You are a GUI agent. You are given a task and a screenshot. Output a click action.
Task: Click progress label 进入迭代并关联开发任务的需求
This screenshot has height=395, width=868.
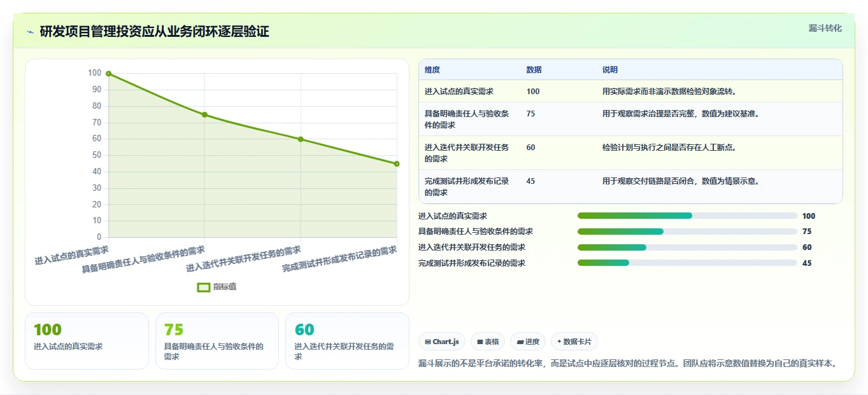[x=472, y=247]
